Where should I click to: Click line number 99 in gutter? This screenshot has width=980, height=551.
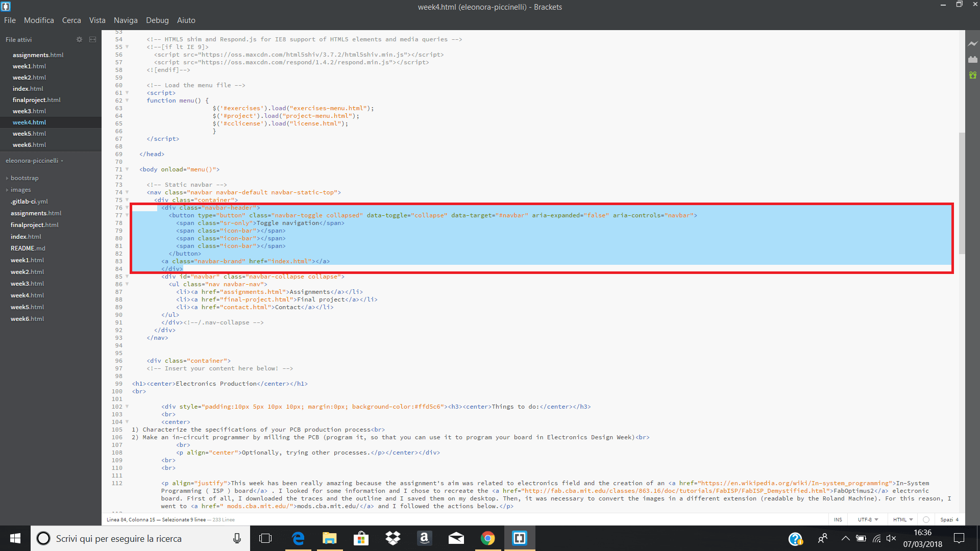pyautogui.click(x=118, y=384)
